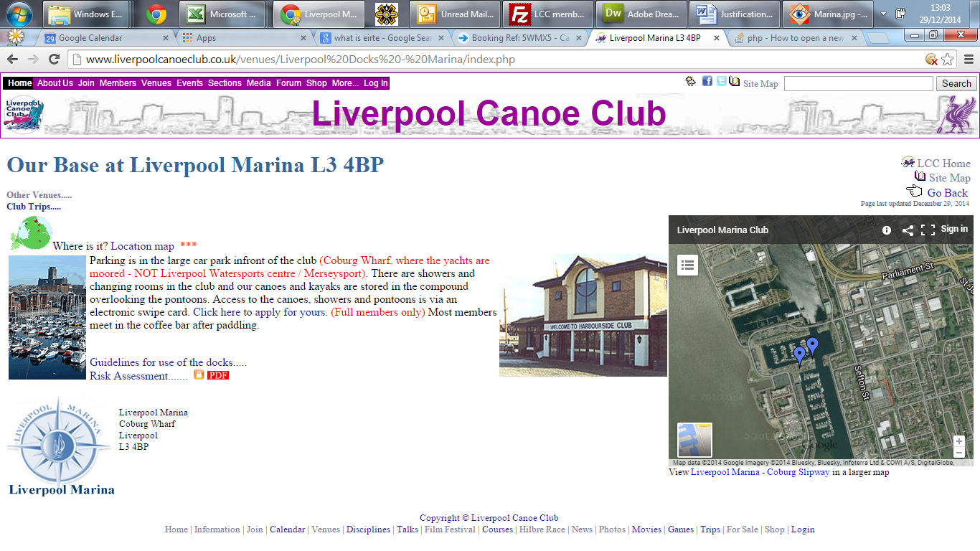
Task: Click the Log In navigation link
Action: [375, 83]
